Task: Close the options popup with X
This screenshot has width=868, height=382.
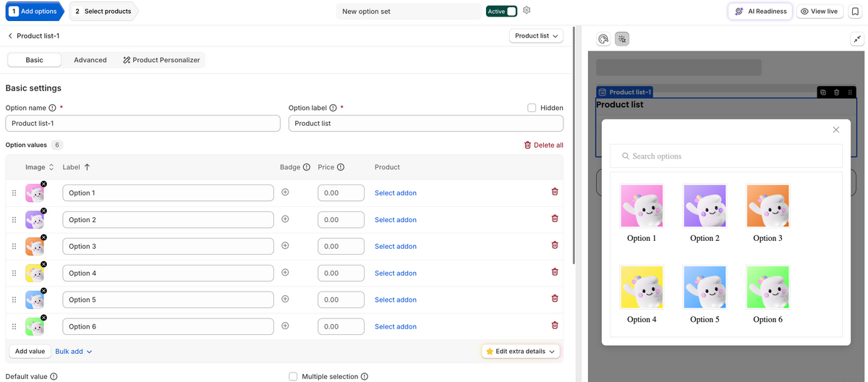Action: coord(836,130)
